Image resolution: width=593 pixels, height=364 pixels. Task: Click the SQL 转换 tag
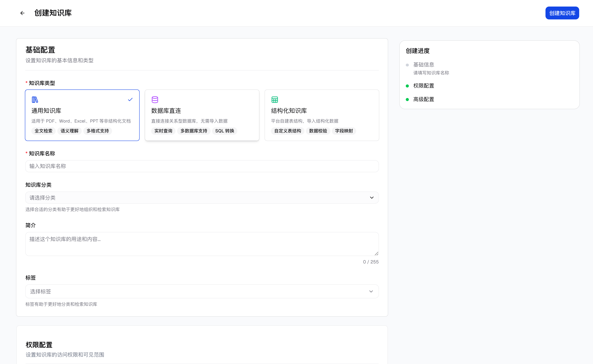(225, 131)
